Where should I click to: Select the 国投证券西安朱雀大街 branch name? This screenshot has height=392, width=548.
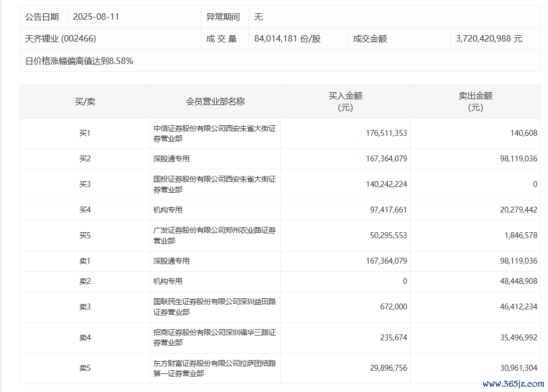[x=215, y=184]
